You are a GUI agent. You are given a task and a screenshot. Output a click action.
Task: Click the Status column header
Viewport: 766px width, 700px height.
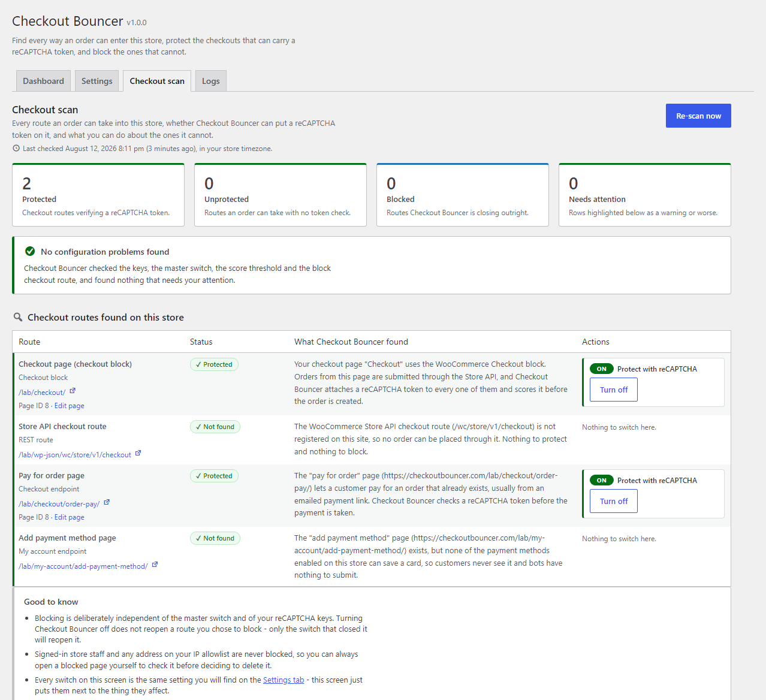coord(201,342)
